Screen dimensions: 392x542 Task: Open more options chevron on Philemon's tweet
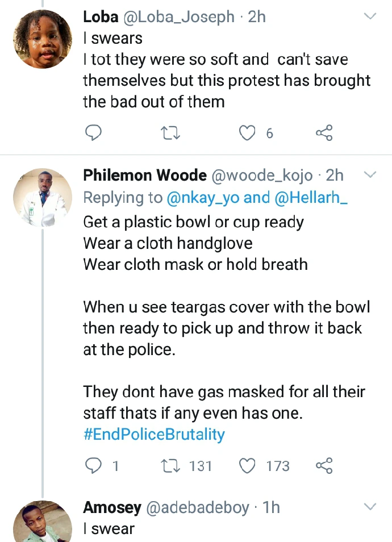(x=370, y=175)
